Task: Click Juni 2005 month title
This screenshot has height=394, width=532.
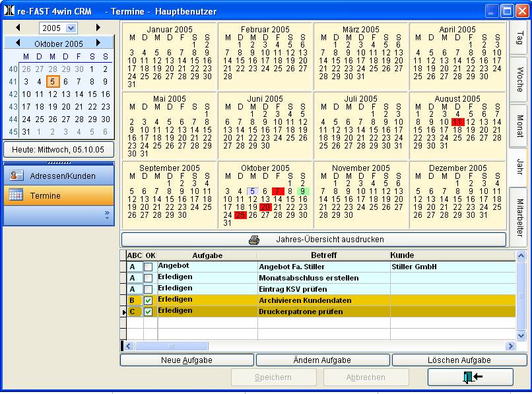Action: click(265, 99)
